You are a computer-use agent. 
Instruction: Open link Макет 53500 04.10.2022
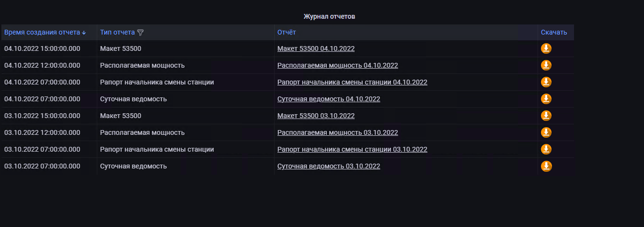pyautogui.click(x=316, y=48)
